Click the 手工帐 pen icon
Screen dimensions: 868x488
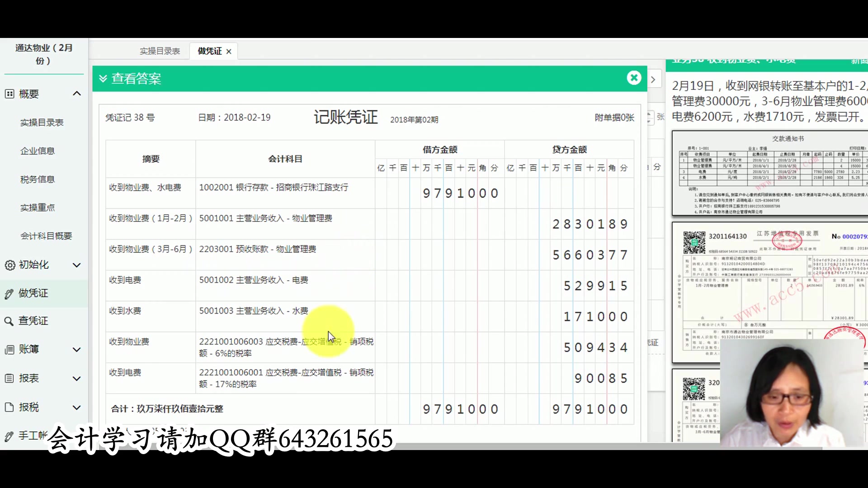coord(10,436)
